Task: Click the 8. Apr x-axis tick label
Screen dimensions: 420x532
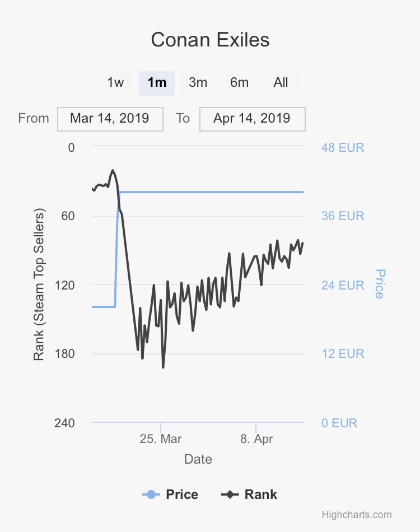Action: pos(256,438)
